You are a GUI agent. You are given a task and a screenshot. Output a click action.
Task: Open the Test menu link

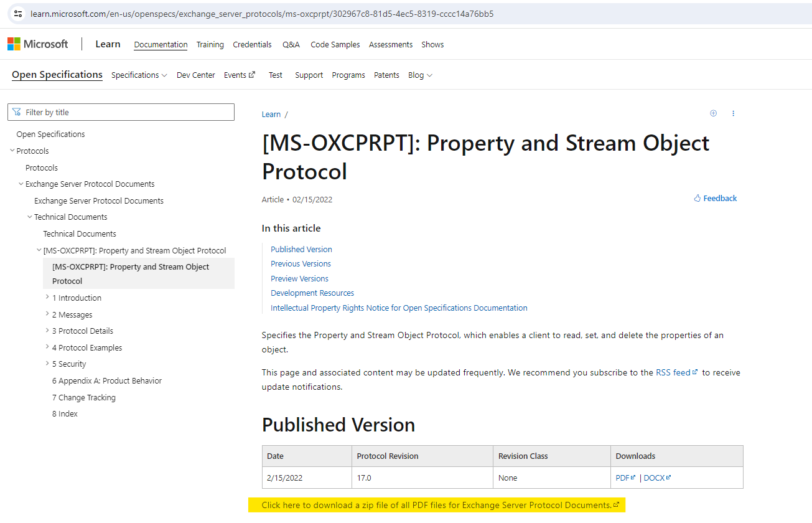pyautogui.click(x=276, y=75)
